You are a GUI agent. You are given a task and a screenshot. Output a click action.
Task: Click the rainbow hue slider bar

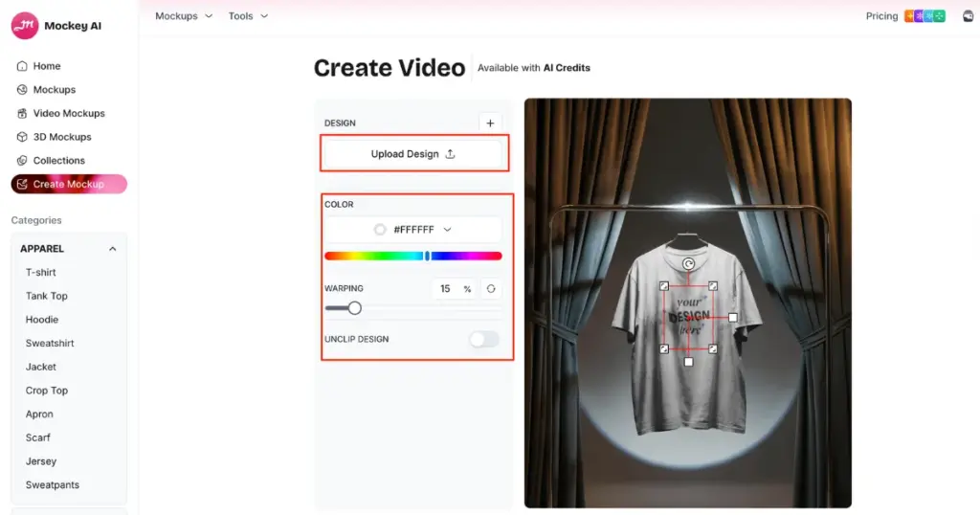coord(413,256)
